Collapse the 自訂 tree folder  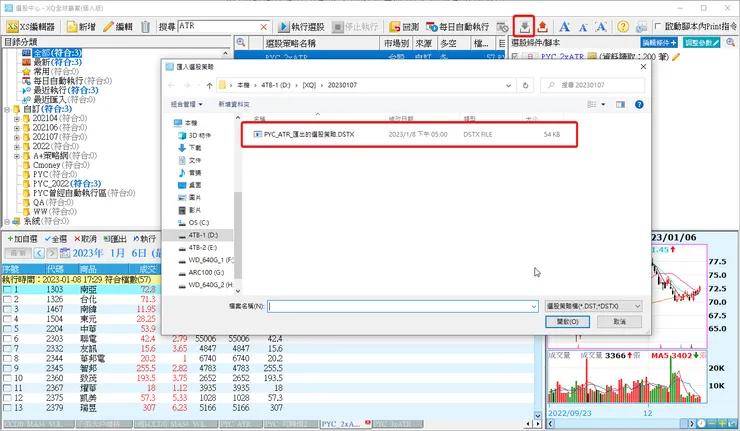[x=7, y=109]
